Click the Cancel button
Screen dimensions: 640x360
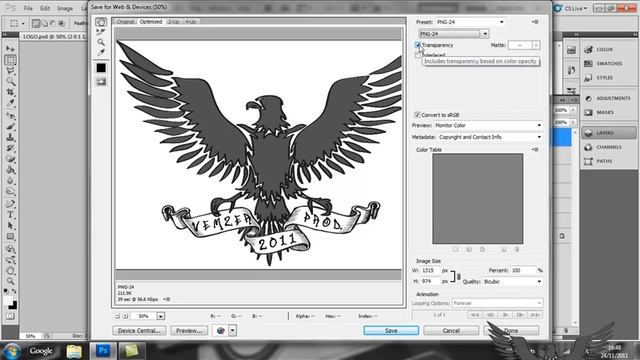[x=451, y=330]
